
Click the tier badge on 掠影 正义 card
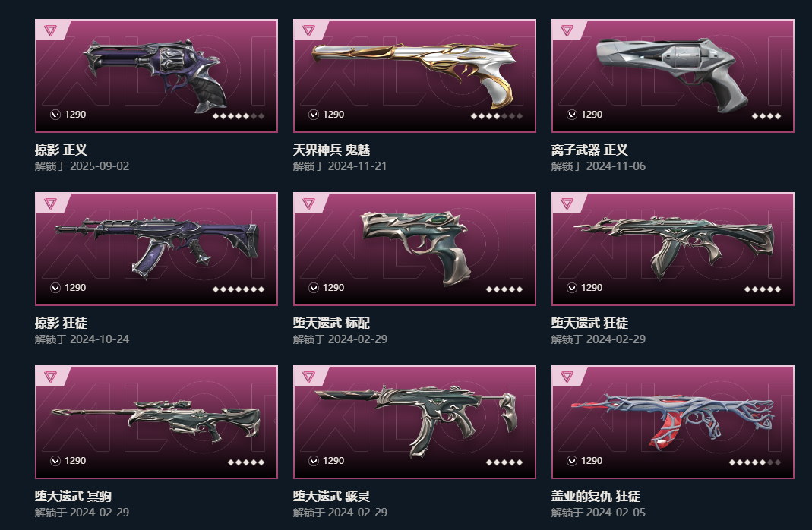pyautogui.click(x=50, y=30)
